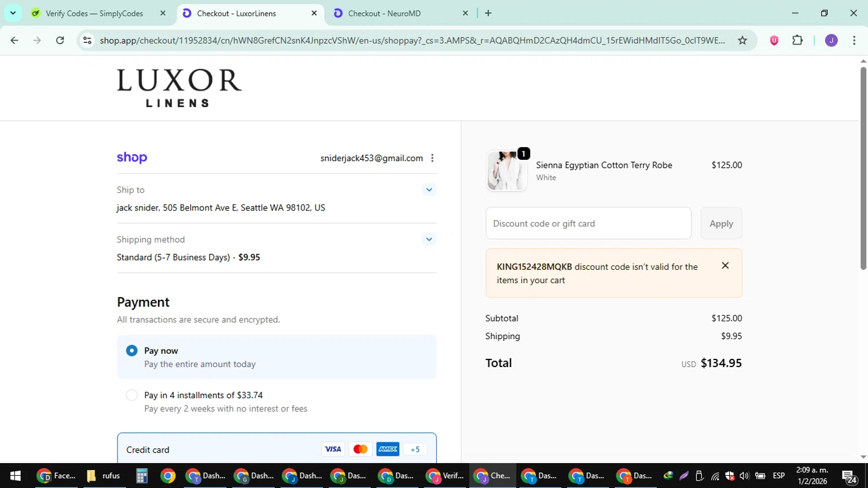
Task: Click the email sniderjack453@gmail.com
Action: pos(372,158)
